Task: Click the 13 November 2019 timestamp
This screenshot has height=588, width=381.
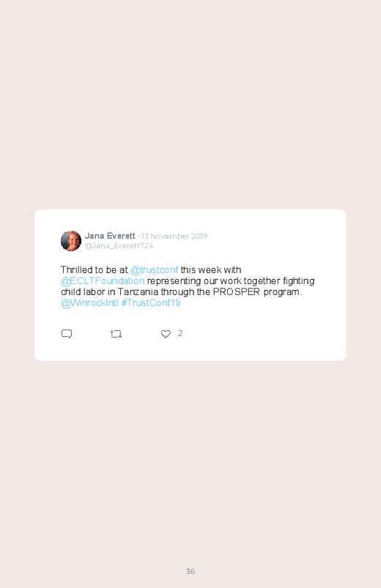Action: [174, 236]
